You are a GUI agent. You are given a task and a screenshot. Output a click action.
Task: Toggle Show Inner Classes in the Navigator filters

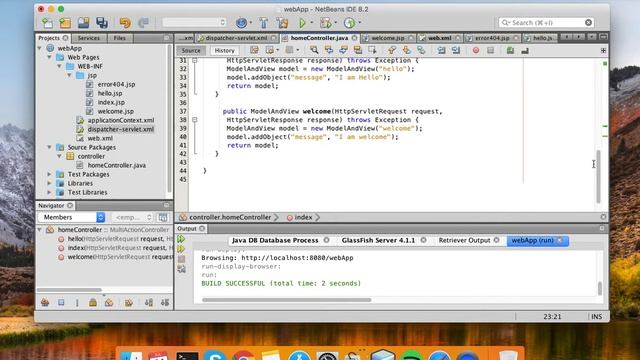click(109, 302)
